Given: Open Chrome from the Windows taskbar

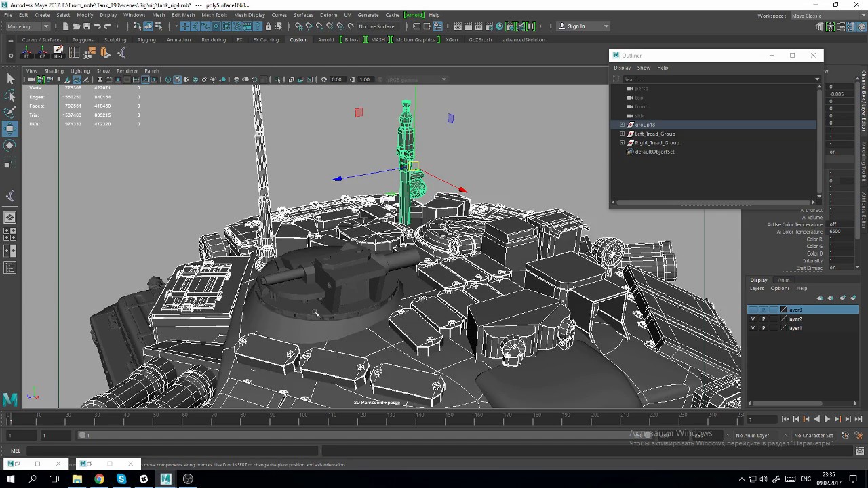Looking at the screenshot, I should [99, 479].
